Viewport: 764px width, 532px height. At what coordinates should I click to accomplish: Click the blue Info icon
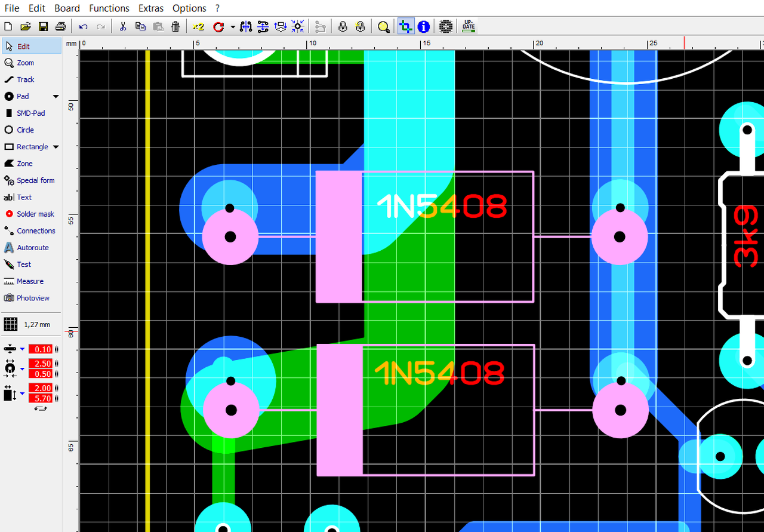[x=424, y=26]
